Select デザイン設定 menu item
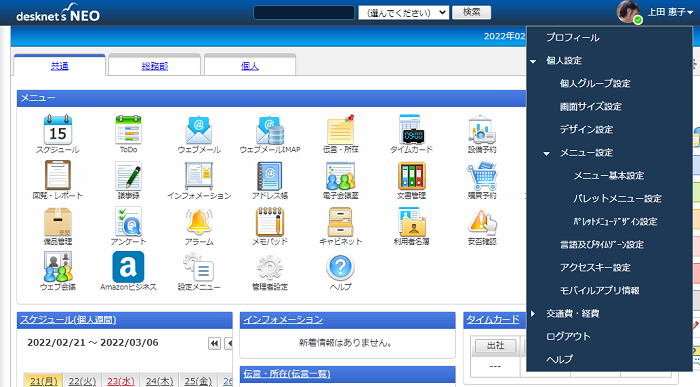The image size is (700, 387). tap(586, 129)
